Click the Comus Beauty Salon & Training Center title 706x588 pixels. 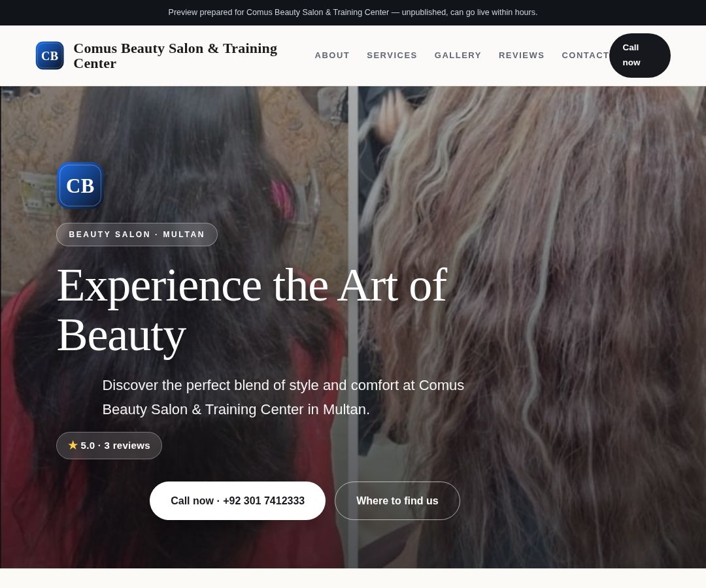coord(175,56)
